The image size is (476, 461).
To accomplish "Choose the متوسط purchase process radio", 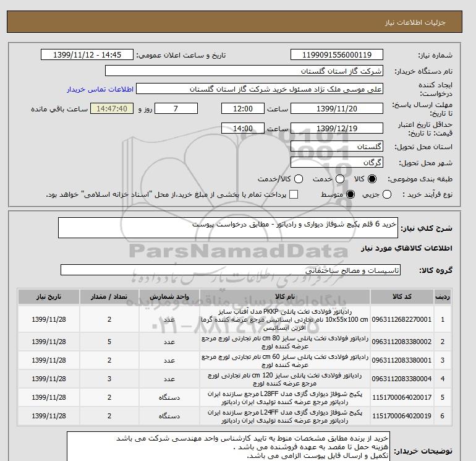I will 351,194.
